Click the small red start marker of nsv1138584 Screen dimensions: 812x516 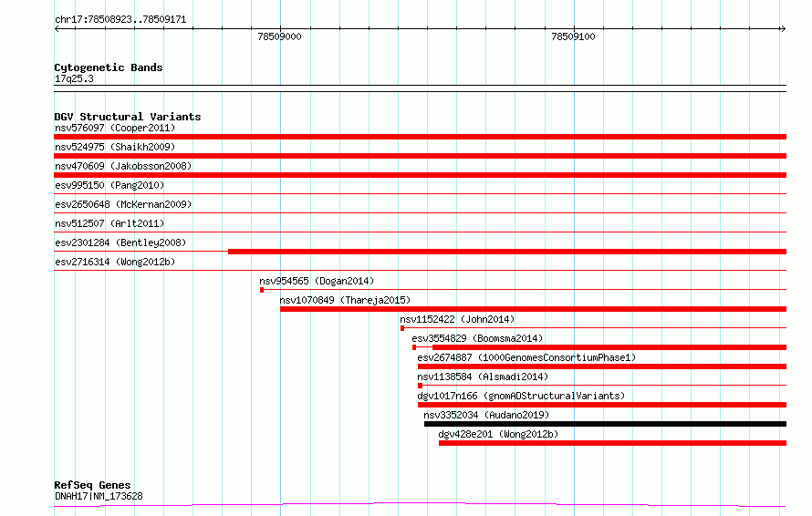click(x=420, y=386)
